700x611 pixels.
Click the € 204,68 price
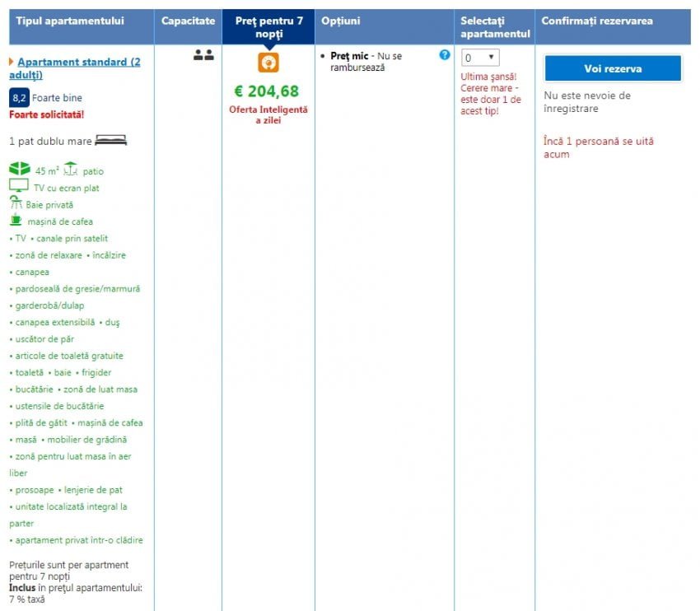pyautogui.click(x=268, y=91)
